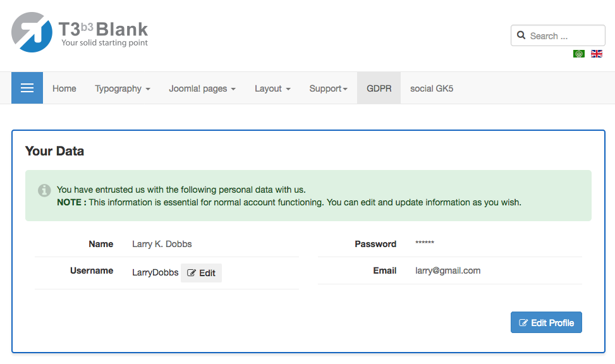Click the pencil icon beside Username
Image resolution: width=615 pixels, height=364 pixels.
[x=192, y=273]
